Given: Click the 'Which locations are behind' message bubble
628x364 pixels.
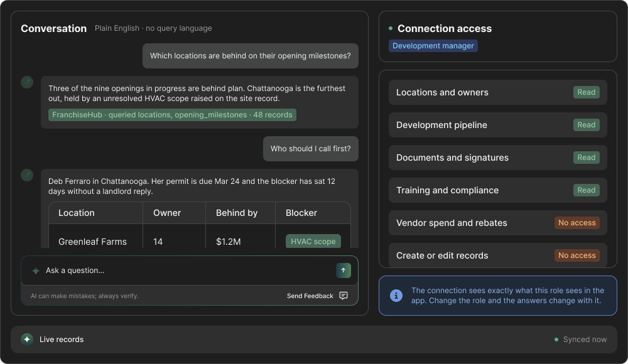Looking at the screenshot, I should (x=251, y=56).
